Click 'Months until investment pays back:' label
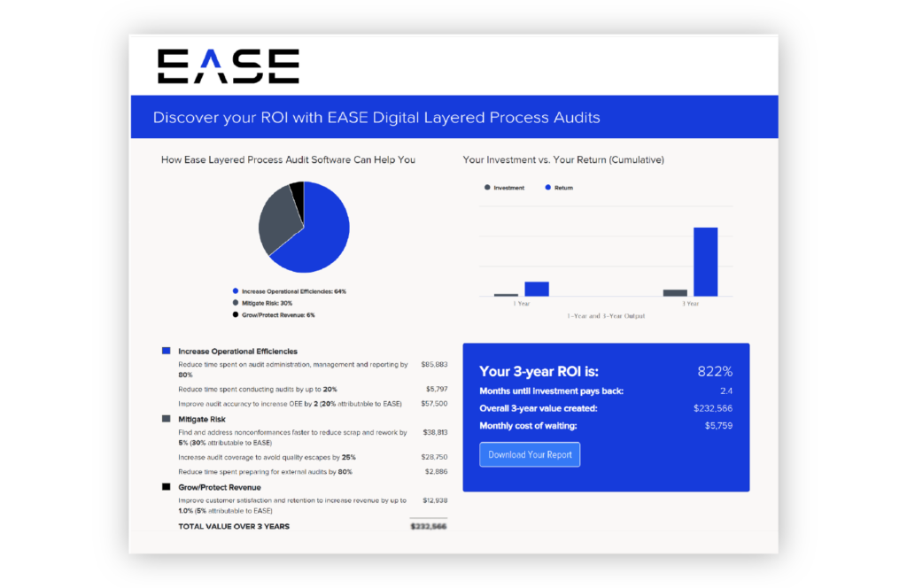Image resolution: width=907 pixels, height=588 pixels. [x=551, y=391]
